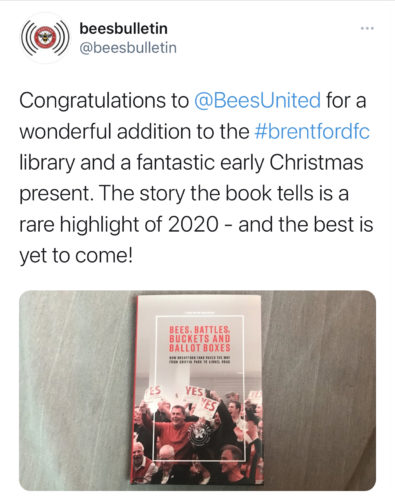Screen dimensions: 395x500
Task: Click the phrase 'yet to come!'
Action: point(76,256)
